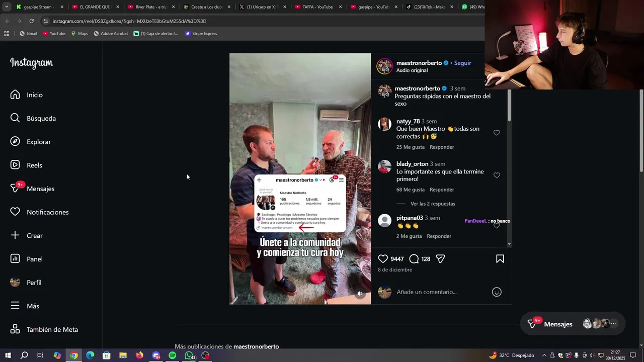Screen dimensions: 644x362
Task: Toggle the reel's sound mute button
Action: click(x=360, y=294)
